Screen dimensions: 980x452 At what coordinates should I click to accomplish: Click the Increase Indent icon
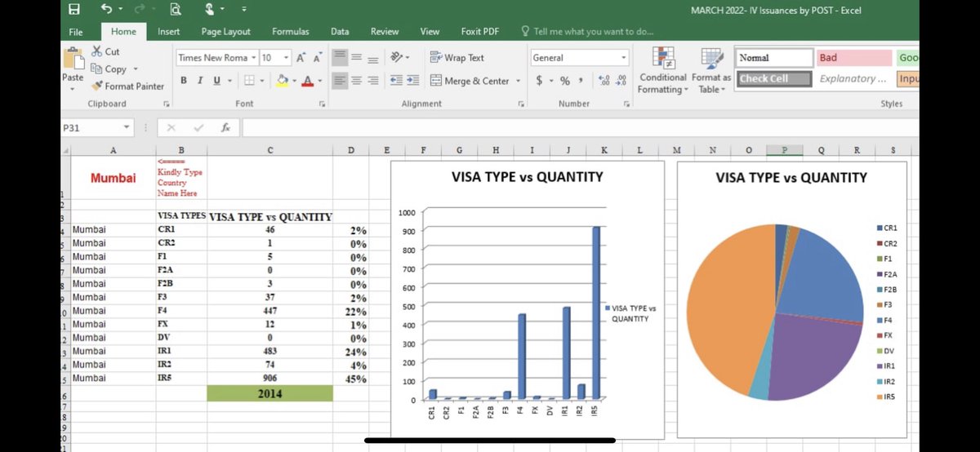point(412,81)
